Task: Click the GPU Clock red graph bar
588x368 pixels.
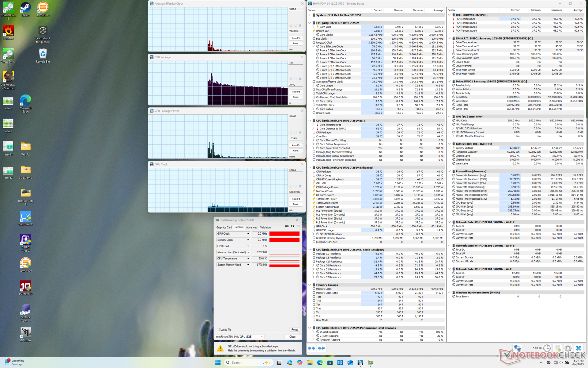Action: point(284,234)
